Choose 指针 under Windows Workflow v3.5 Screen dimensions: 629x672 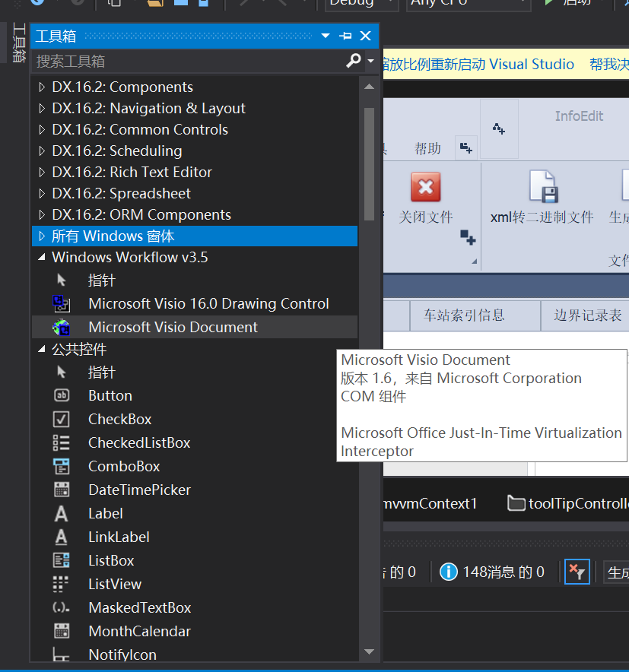101,281
